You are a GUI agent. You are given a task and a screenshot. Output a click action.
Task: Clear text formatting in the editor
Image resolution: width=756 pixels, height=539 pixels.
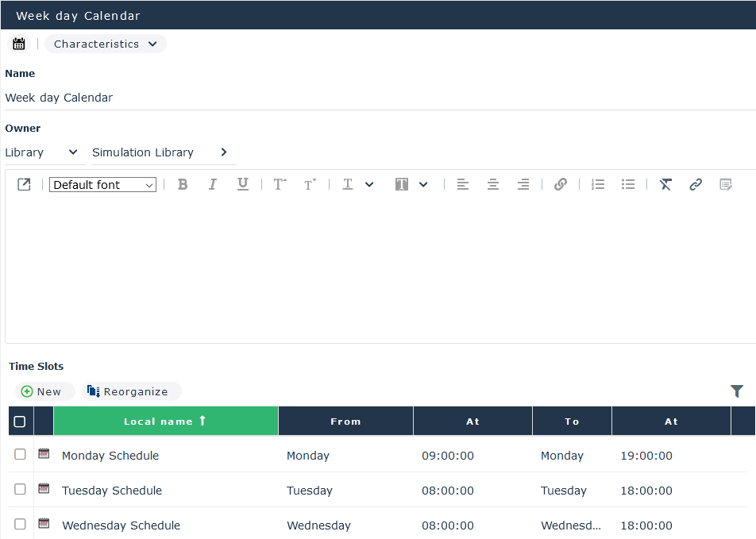665,184
